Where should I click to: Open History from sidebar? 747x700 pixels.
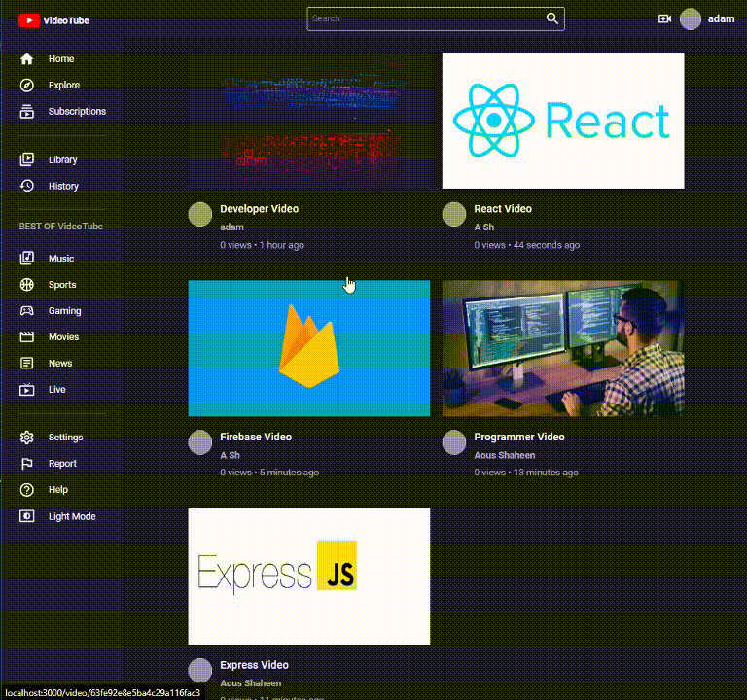click(x=63, y=187)
